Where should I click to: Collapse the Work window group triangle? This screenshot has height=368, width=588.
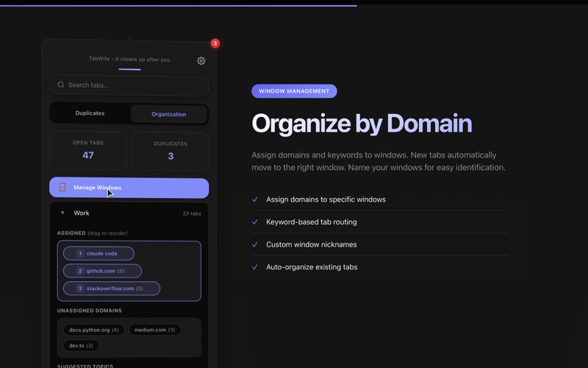point(62,213)
